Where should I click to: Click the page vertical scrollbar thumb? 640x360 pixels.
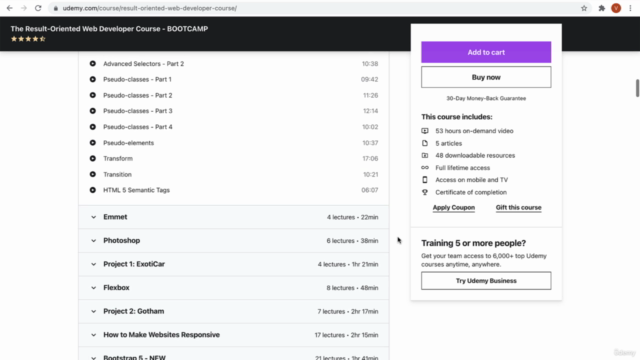(637, 88)
